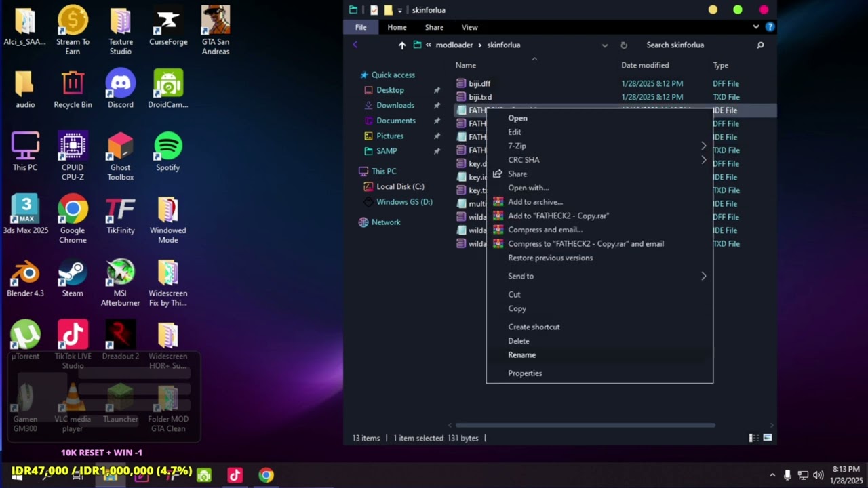868x488 pixels.
Task: Click Chrome icon in taskbar
Action: (x=266, y=475)
